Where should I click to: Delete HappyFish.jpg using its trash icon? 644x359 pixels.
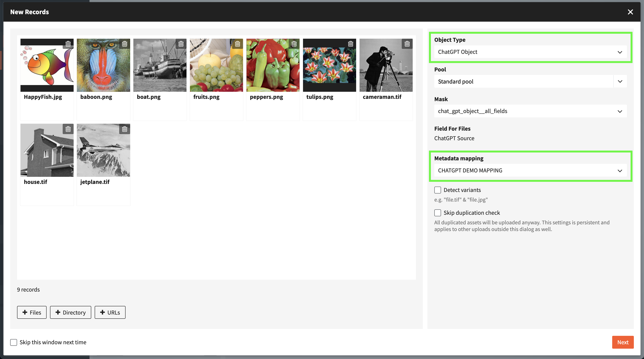pos(68,44)
